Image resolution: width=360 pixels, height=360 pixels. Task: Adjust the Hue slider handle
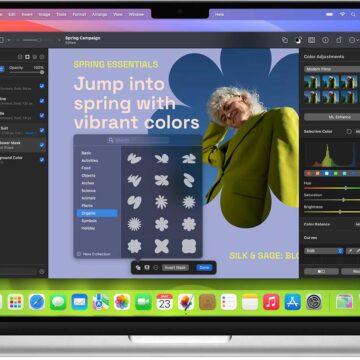pyautogui.click(x=346, y=188)
